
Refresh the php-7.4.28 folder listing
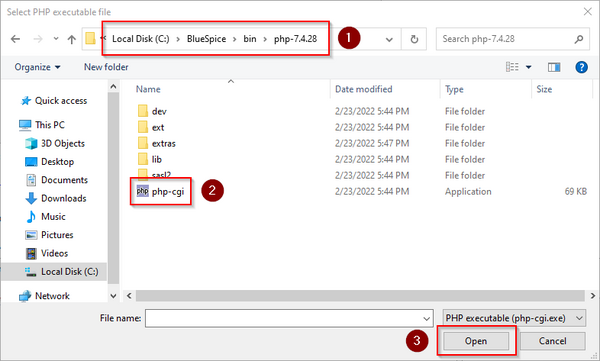414,39
